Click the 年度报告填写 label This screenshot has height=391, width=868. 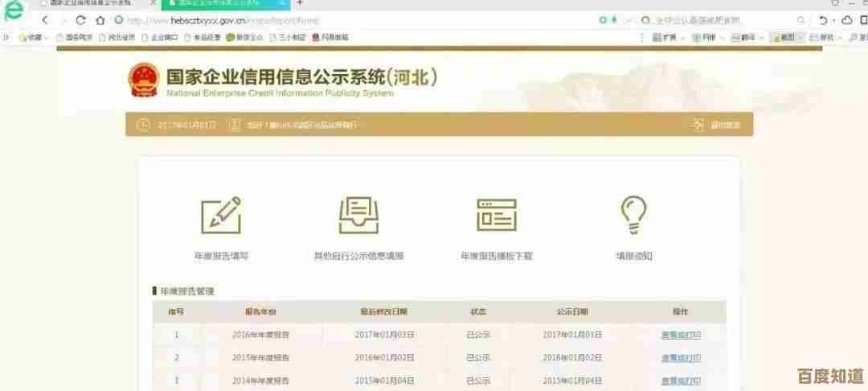tap(222, 256)
